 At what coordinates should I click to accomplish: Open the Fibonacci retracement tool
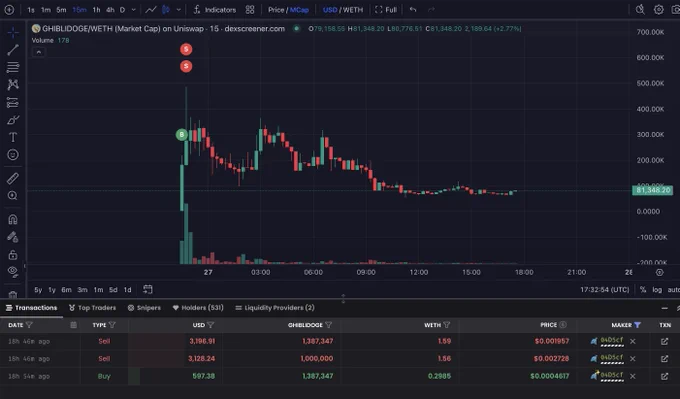click(13, 67)
